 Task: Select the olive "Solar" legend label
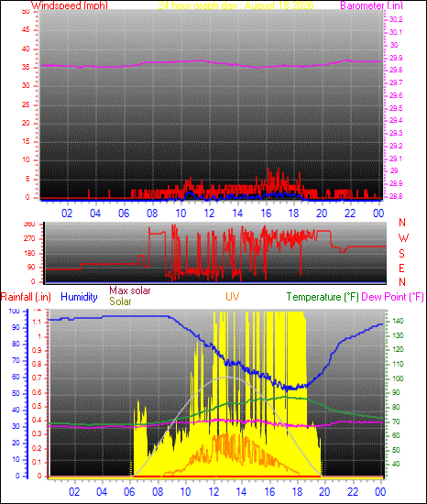[x=120, y=301]
